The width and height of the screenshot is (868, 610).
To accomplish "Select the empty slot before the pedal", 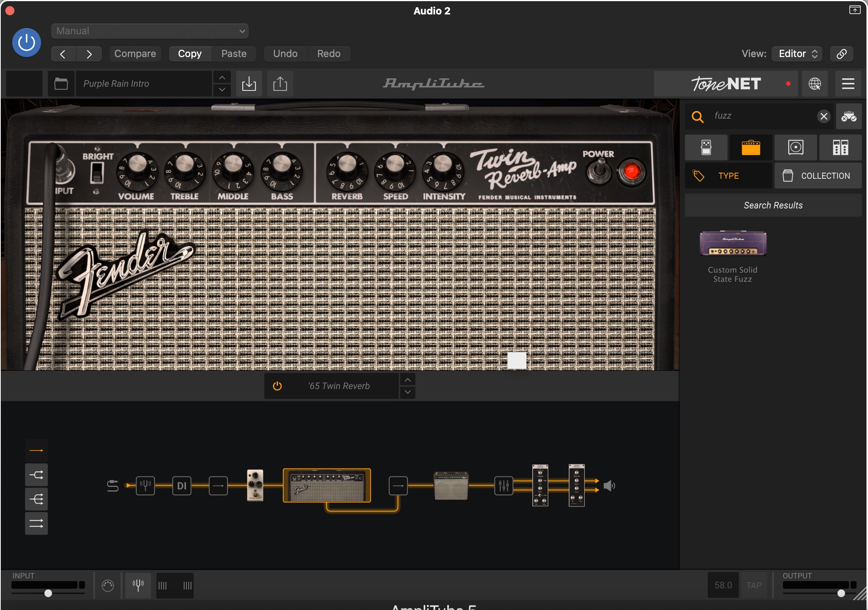I will click(218, 486).
